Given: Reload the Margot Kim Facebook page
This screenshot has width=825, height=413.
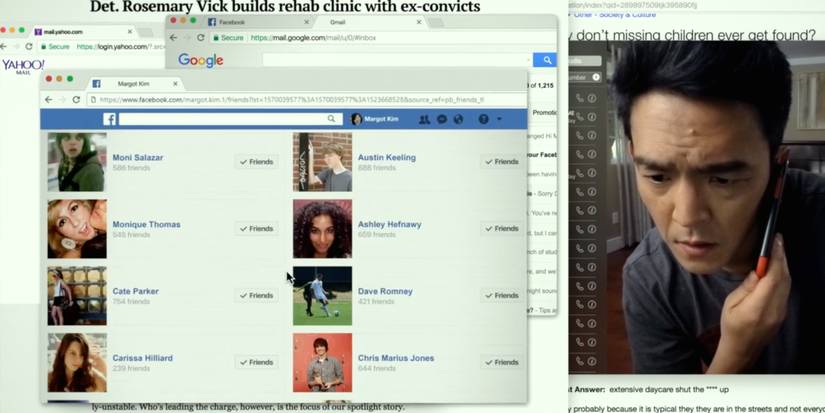Looking at the screenshot, I should click(76, 100).
